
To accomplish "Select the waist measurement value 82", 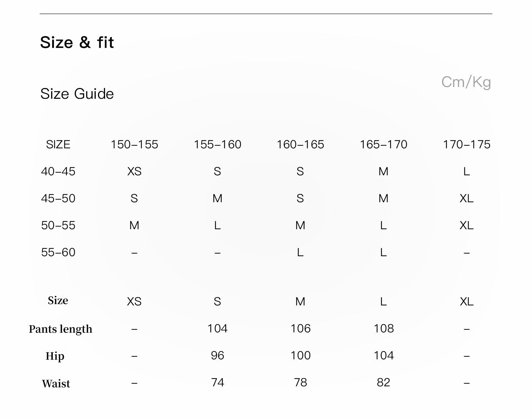I will [x=384, y=382].
